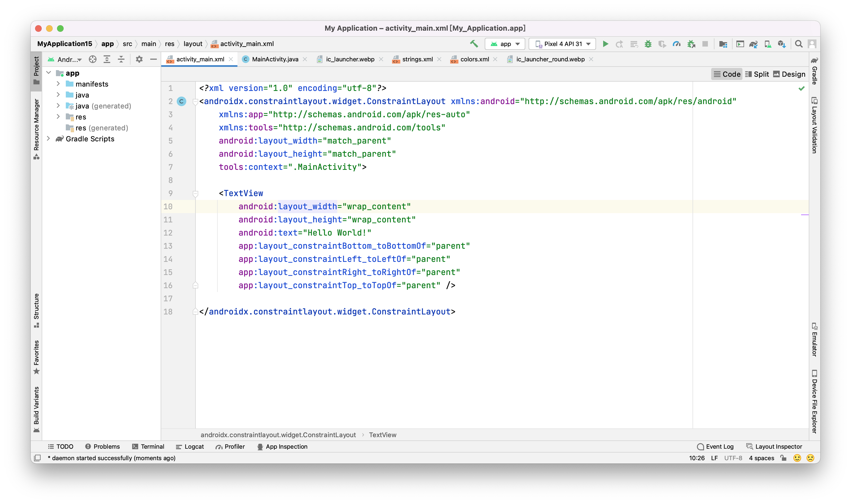Toggle the Gradle tool window on the right edge
Image resolution: width=851 pixels, height=504 pixels.
tap(814, 71)
